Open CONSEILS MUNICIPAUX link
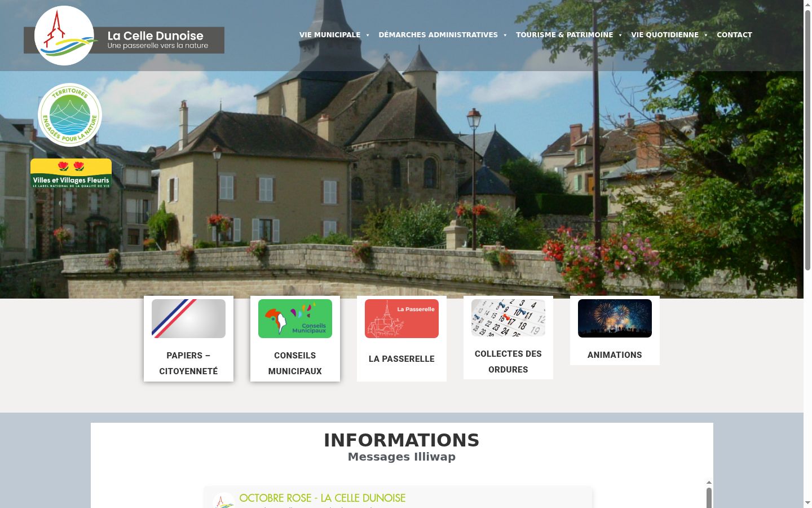The width and height of the screenshot is (812, 508). coord(295,363)
